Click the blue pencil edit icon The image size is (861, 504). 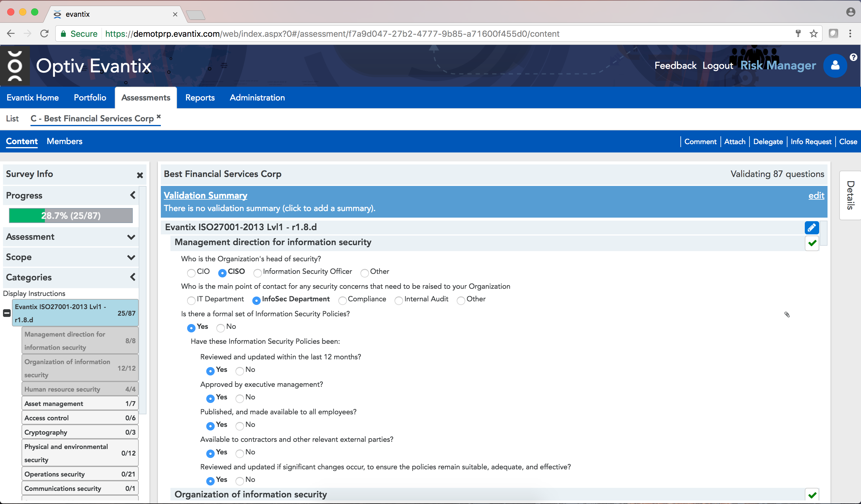click(811, 227)
